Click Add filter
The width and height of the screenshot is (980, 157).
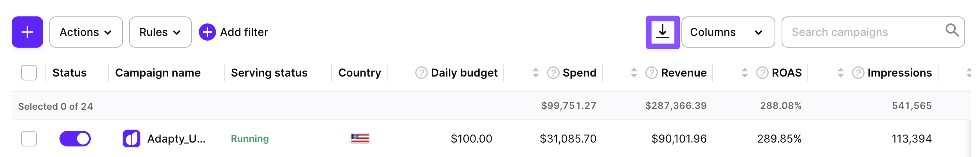234,32
